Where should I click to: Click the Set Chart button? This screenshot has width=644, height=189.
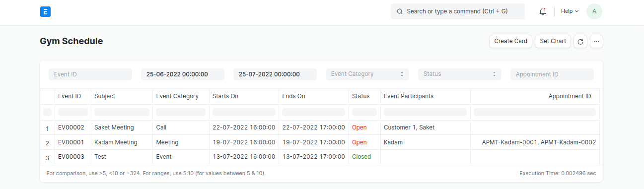point(553,41)
